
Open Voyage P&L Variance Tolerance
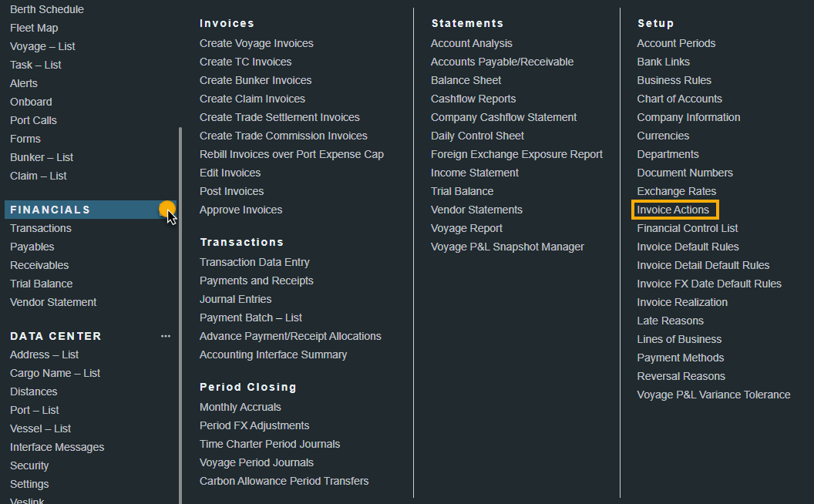click(x=713, y=395)
